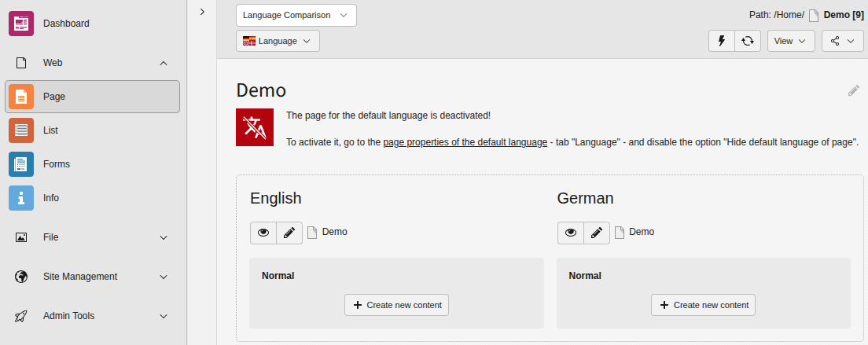The height and width of the screenshot is (345, 868).
Task: Click the German page title Demo
Action: pos(642,232)
